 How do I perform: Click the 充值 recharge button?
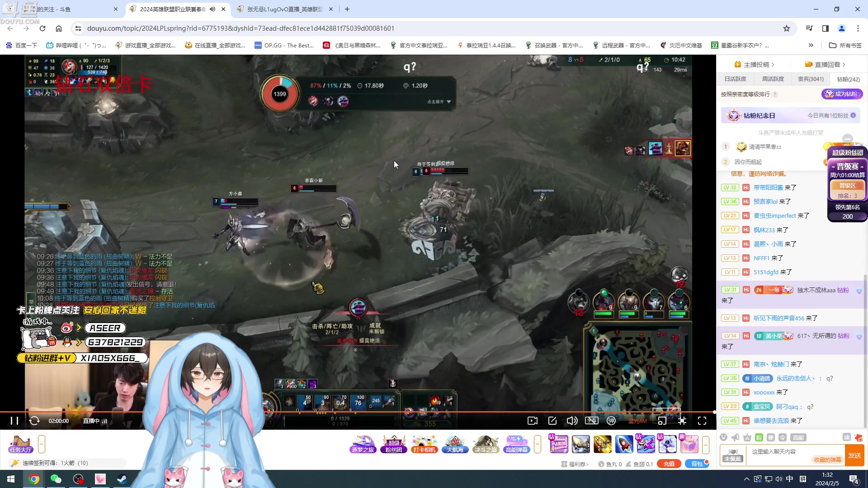pos(669,464)
